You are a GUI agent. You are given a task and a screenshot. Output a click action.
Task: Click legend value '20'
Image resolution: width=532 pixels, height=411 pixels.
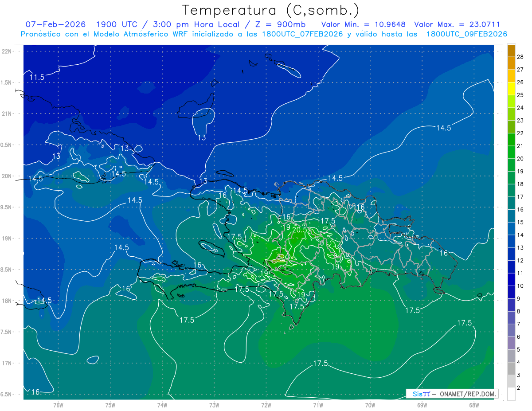click(x=520, y=159)
